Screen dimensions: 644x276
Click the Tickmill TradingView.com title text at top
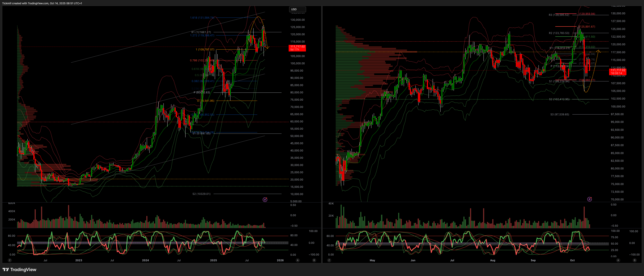tap(42, 3)
